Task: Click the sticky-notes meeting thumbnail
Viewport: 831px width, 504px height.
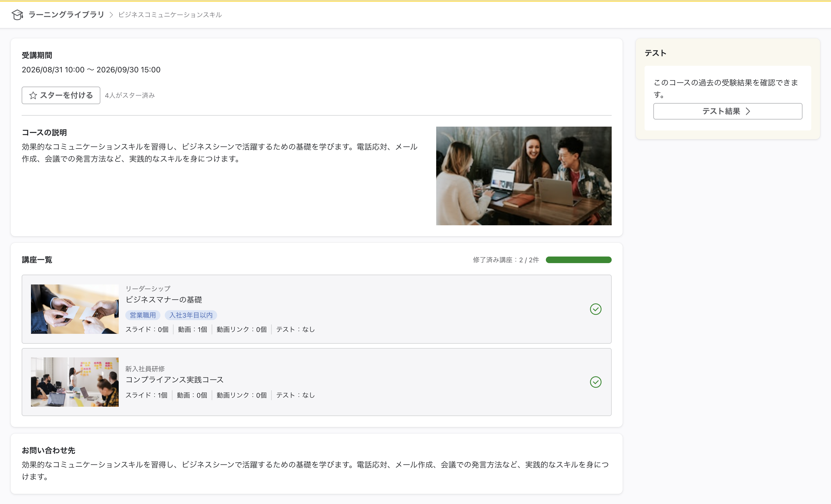Action: (75, 382)
